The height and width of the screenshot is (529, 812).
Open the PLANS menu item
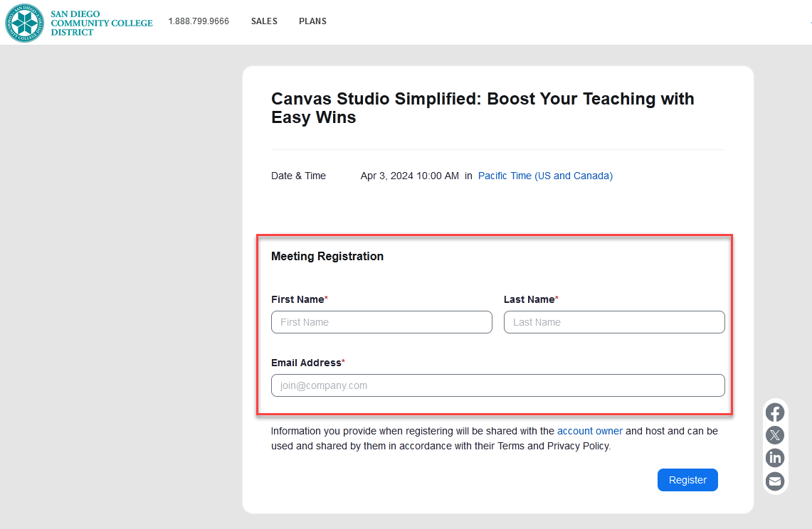pyautogui.click(x=312, y=21)
